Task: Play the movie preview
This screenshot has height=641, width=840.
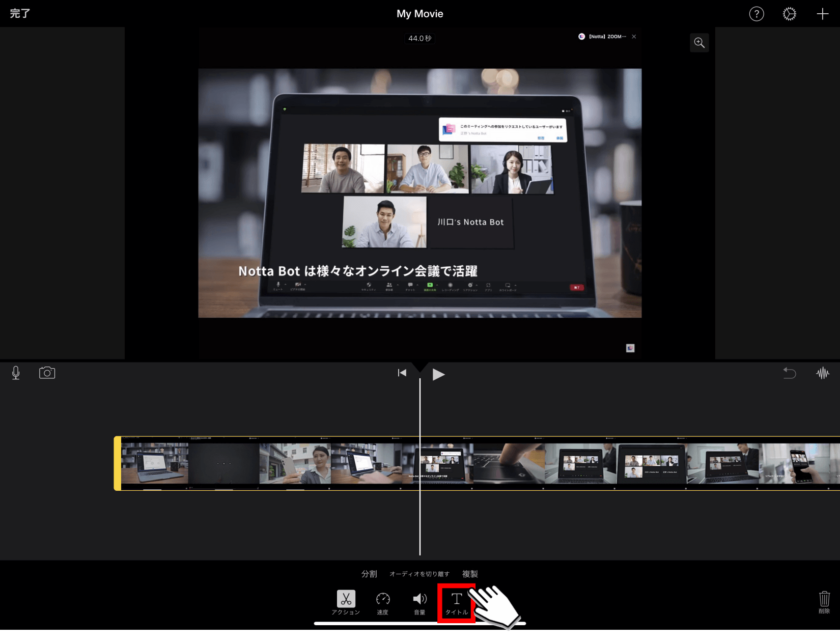Action: pyautogui.click(x=438, y=375)
